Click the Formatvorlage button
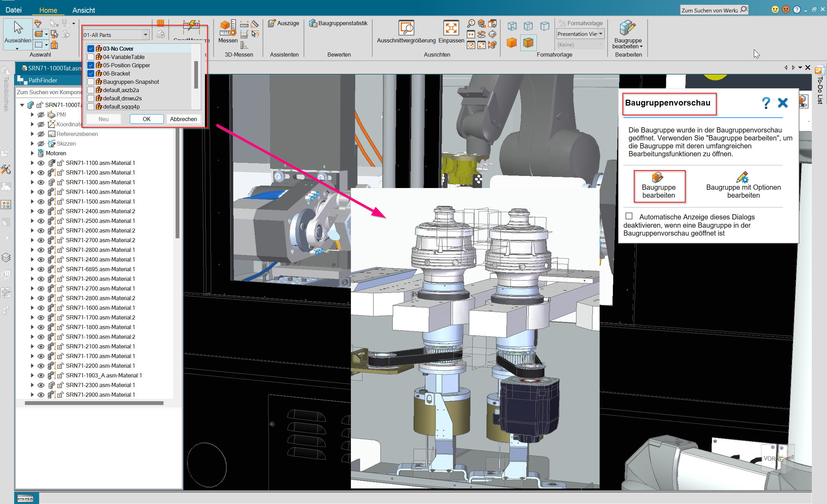The image size is (827, 504). 581,23
